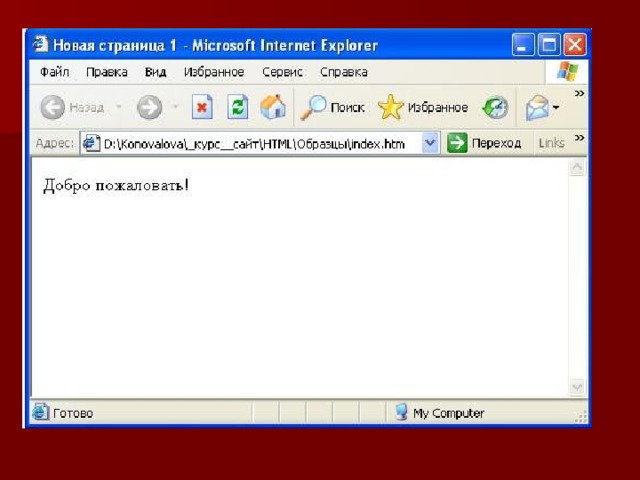Viewport: 640px width, 480px height.
Task: Click the Готово status text
Action: pos(73,413)
